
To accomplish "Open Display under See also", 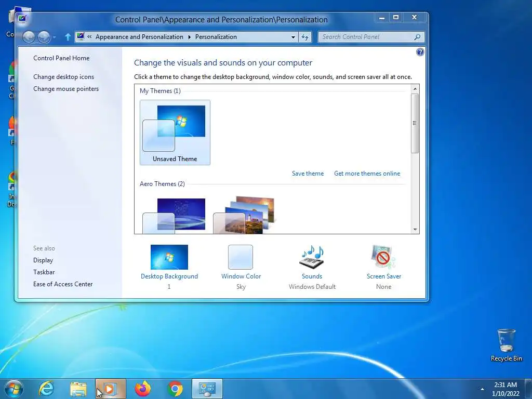I will [x=43, y=260].
